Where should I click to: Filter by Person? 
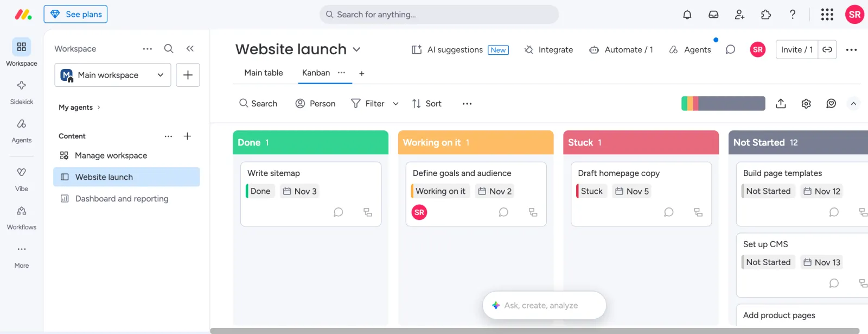(315, 103)
